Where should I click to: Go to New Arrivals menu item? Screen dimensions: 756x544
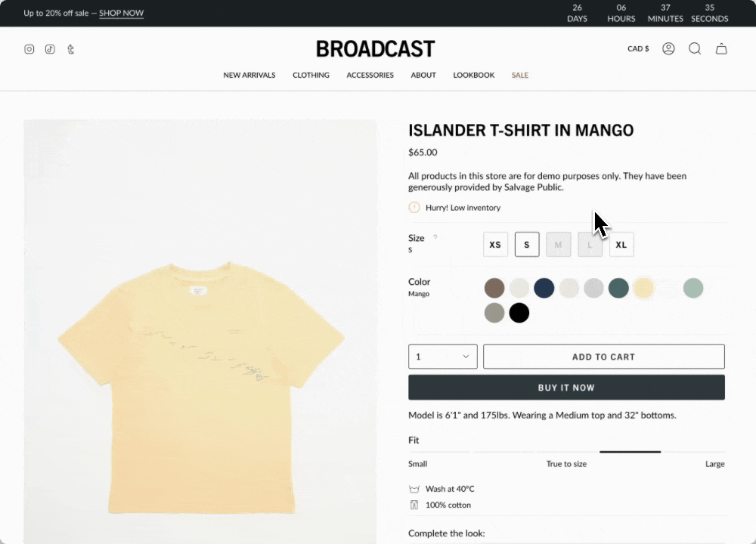pyautogui.click(x=249, y=75)
